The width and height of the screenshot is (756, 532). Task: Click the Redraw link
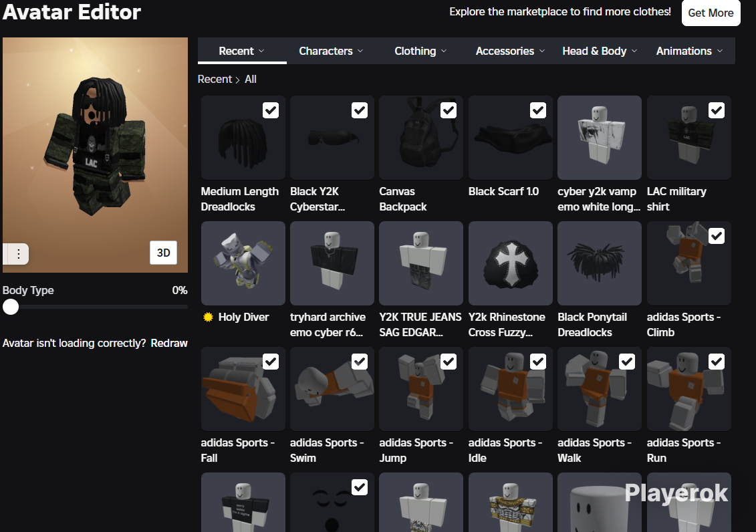point(169,343)
